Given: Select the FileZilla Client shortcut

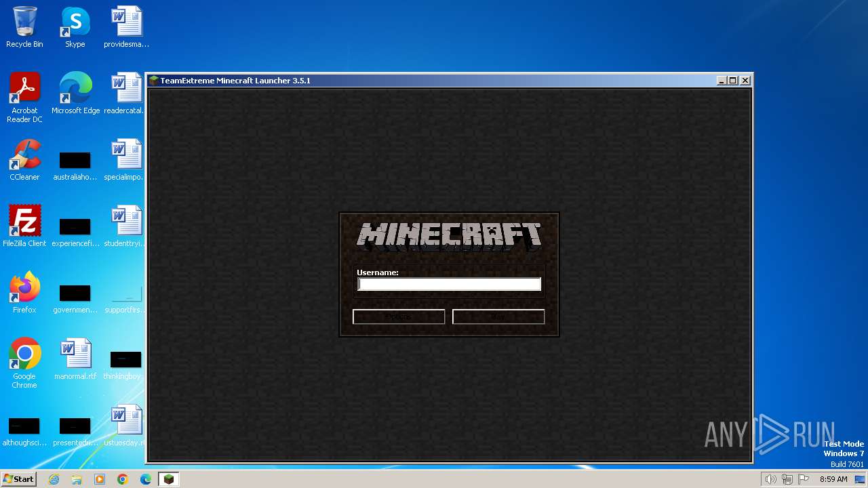Looking at the screenshot, I should click(24, 226).
